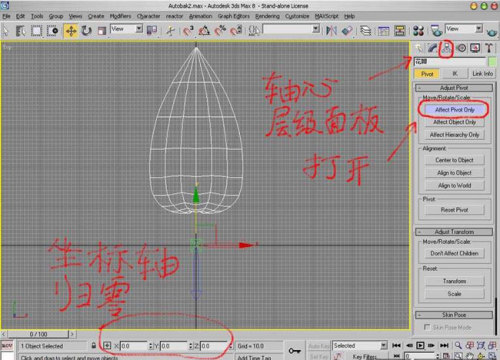
Task: Toggle Absolute/Offset transform type-in mode
Action: [x=107, y=346]
